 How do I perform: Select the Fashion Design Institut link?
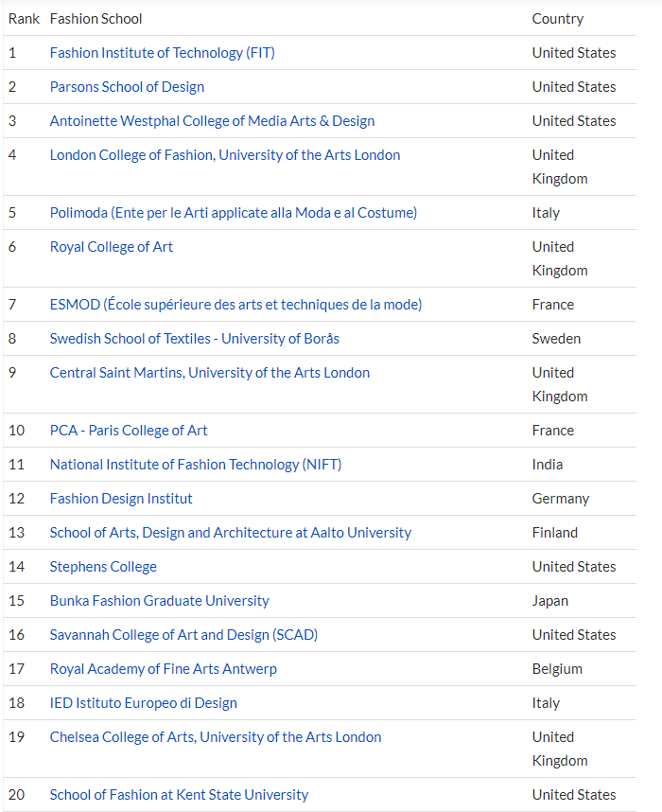pyautogui.click(x=121, y=499)
